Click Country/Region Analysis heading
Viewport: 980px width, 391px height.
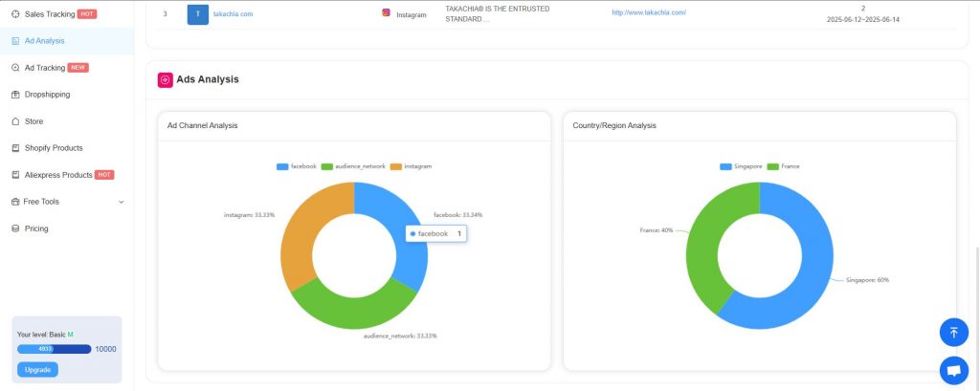[x=614, y=125]
